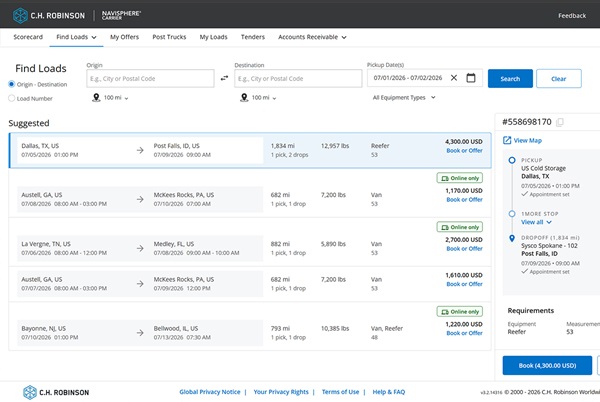Screen dimensions: 600x402
Task: Focus the Origin city input field
Action: pos(150,78)
